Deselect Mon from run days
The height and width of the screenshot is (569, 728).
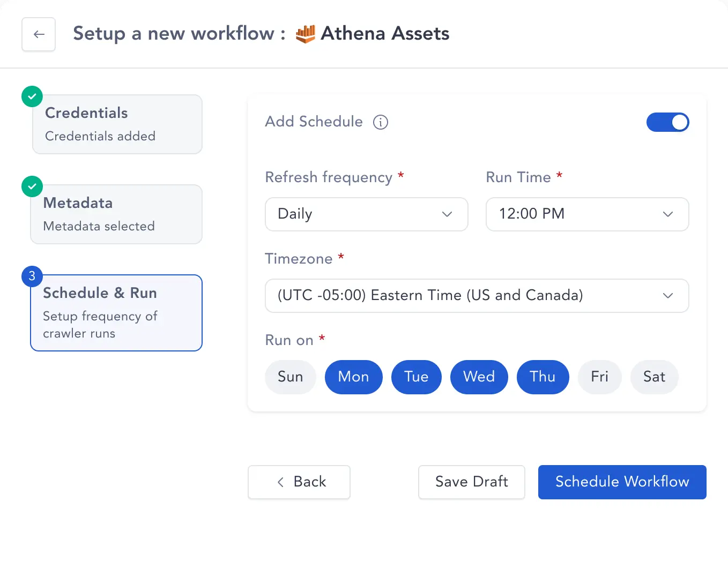pyautogui.click(x=354, y=377)
